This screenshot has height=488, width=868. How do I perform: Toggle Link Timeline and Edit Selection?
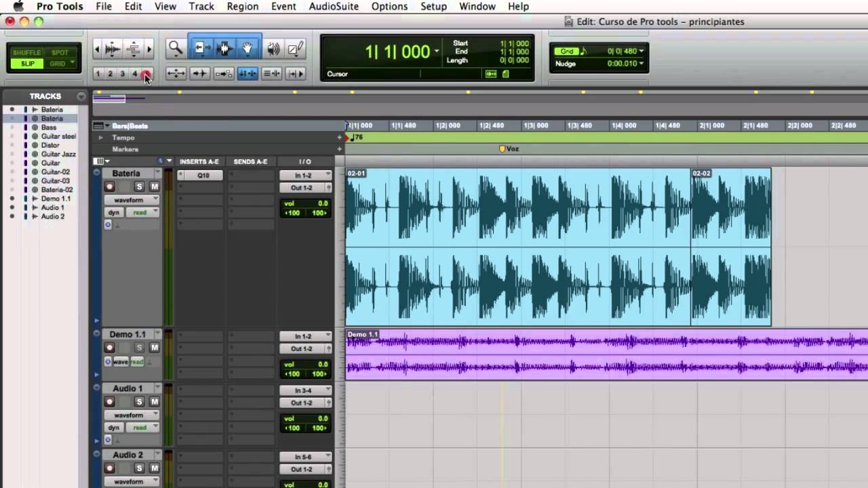click(x=248, y=73)
